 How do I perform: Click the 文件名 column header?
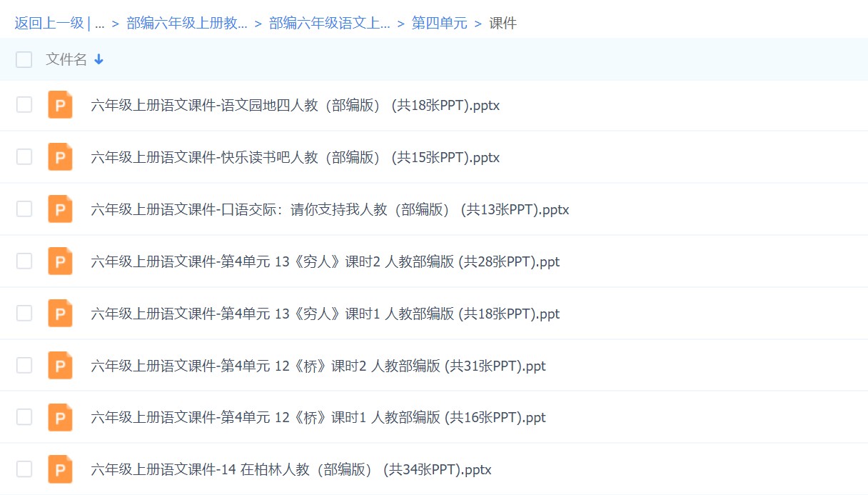(66, 60)
